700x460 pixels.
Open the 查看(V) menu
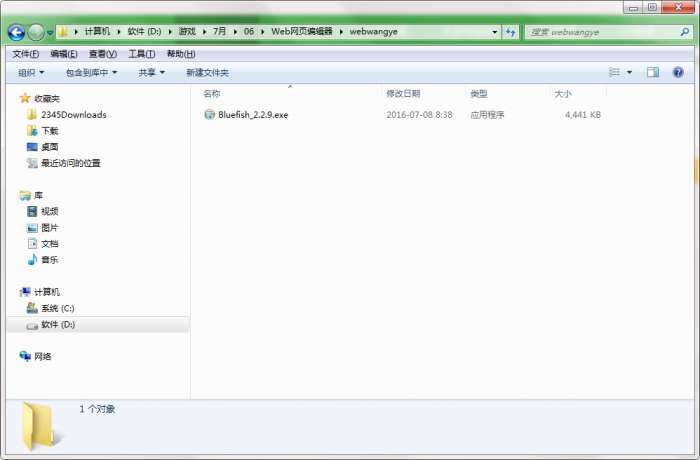[x=103, y=54]
